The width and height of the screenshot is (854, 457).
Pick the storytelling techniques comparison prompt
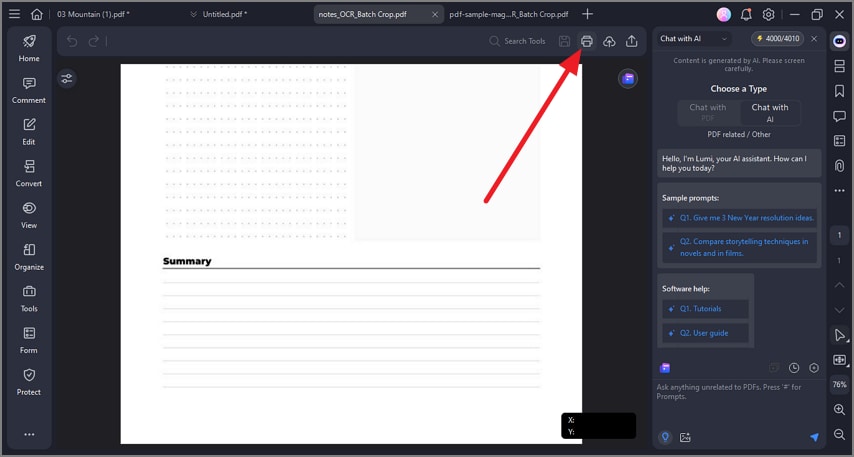tap(739, 247)
